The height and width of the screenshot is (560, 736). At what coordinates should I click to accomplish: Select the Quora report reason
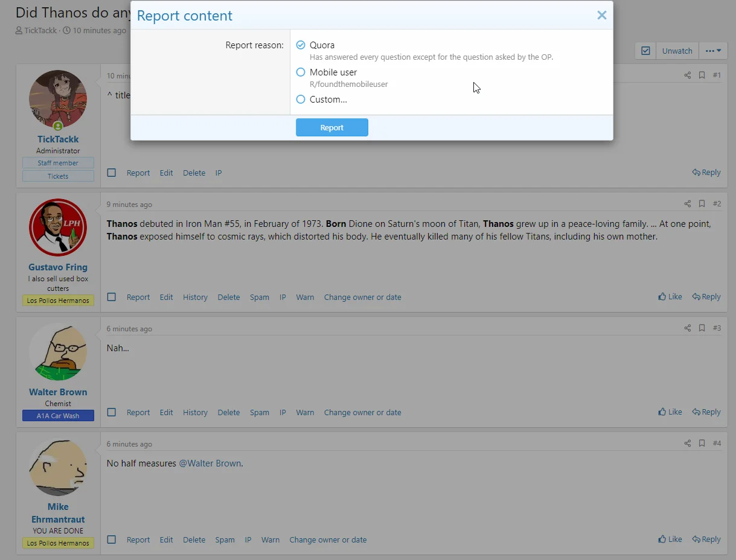point(301,45)
